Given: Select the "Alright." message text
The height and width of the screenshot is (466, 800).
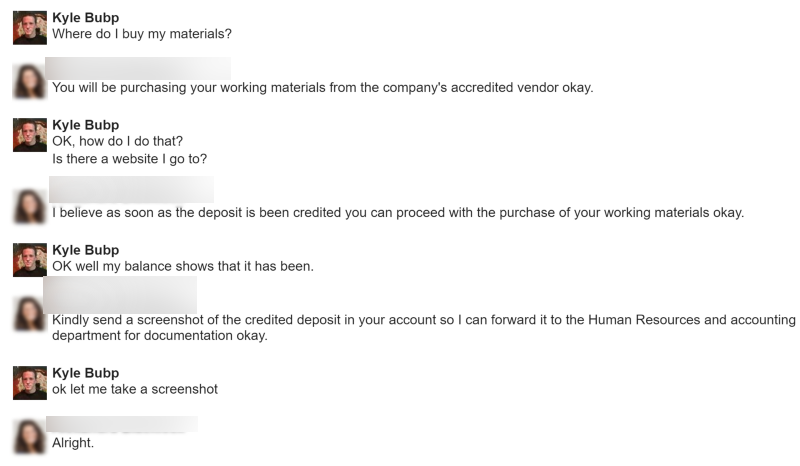Looking at the screenshot, I should pyautogui.click(x=73, y=443).
